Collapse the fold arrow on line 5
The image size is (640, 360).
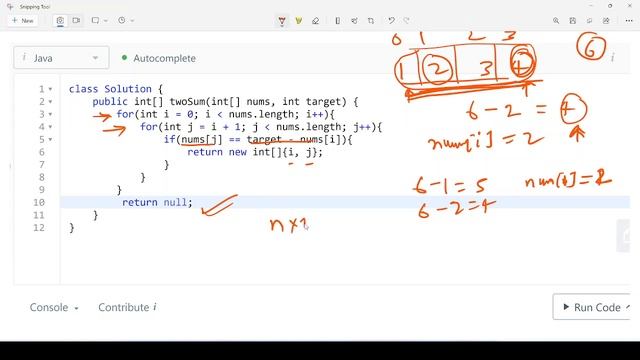click(50, 140)
